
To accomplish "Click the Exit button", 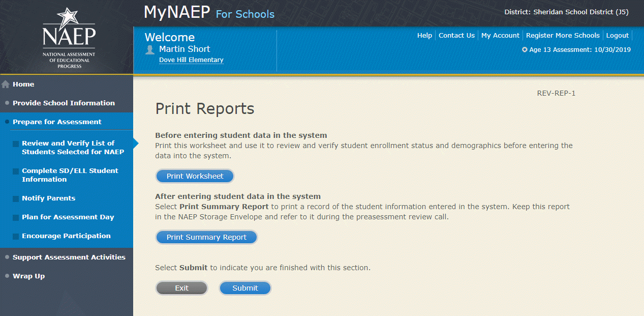I will (x=181, y=288).
